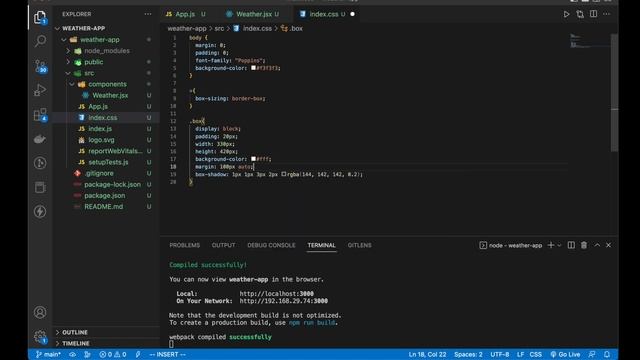Click the #f3f3f3 color swatch
This screenshot has width=640, height=360.
(253, 68)
